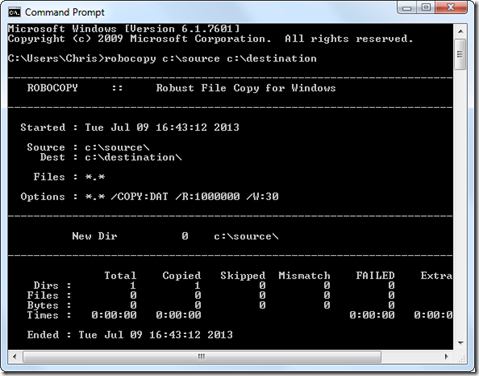The image size is (479, 376).
Task: Click the Ended timestamp line
Action: coord(130,335)
